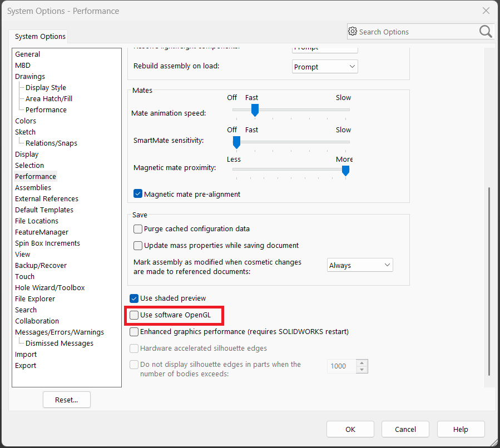
Task: Click the gear icon in search box
Action: 353,32
